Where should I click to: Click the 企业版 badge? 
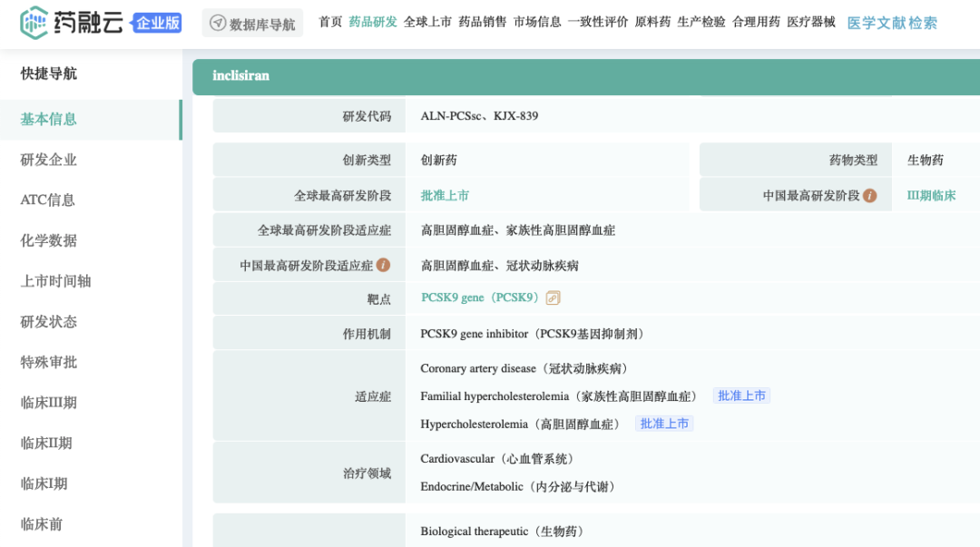[157, 24]
